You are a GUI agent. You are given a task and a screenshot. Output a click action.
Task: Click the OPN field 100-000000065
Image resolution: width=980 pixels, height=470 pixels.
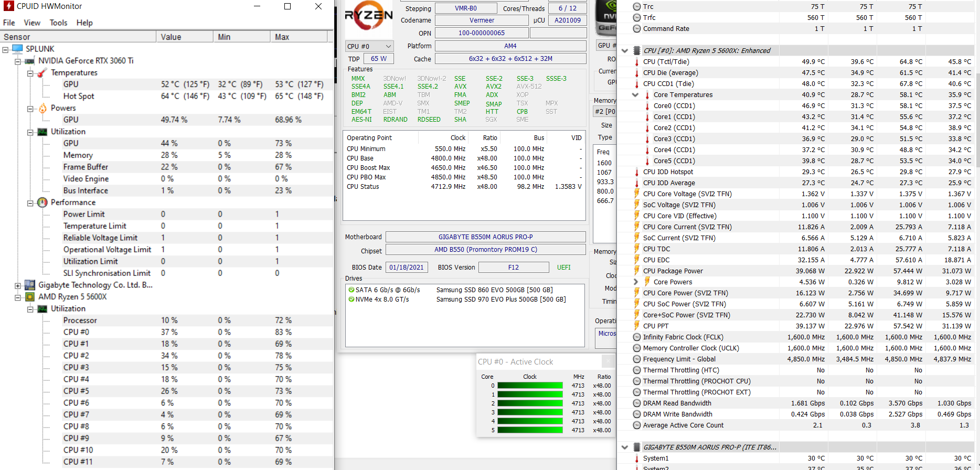pos(482,33)
